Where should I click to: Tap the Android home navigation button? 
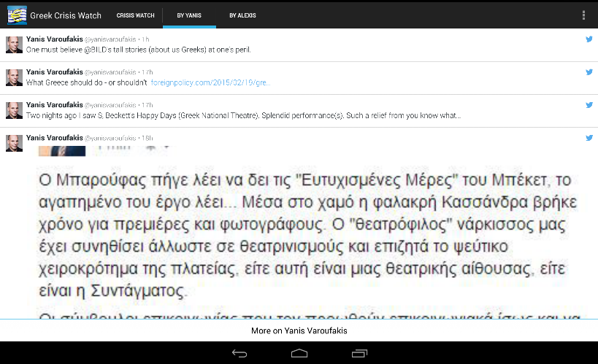[x=299, y=353]
